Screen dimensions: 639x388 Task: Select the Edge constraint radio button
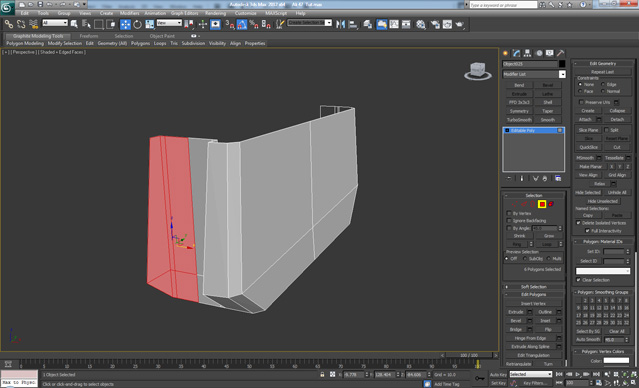coord(603,84)
